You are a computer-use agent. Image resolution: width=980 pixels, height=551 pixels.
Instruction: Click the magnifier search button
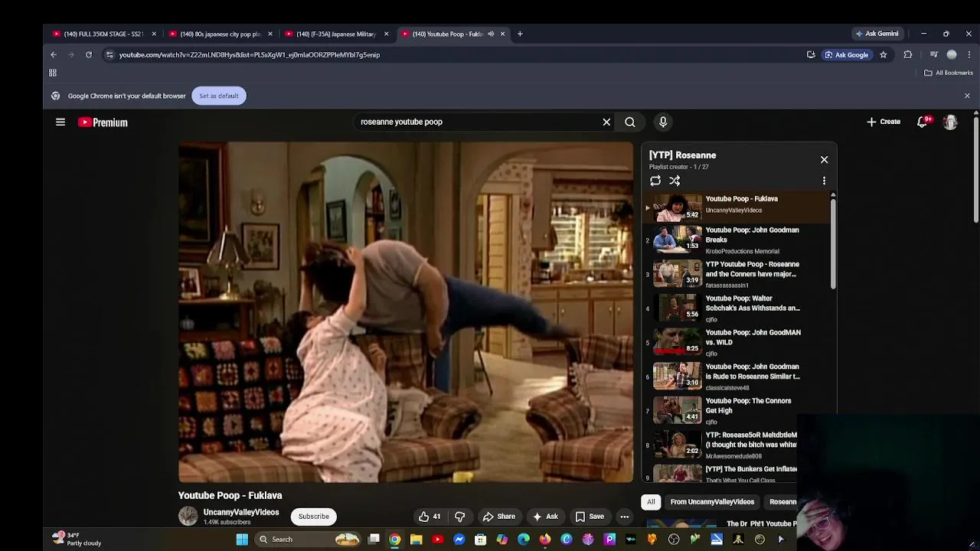pyautogui.click(x=630, y=122)
